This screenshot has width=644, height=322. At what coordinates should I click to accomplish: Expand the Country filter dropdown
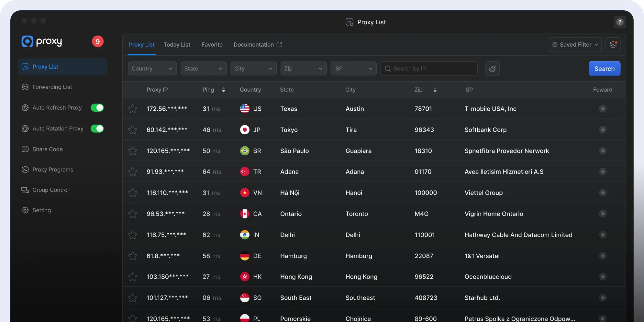coord(152,69)
